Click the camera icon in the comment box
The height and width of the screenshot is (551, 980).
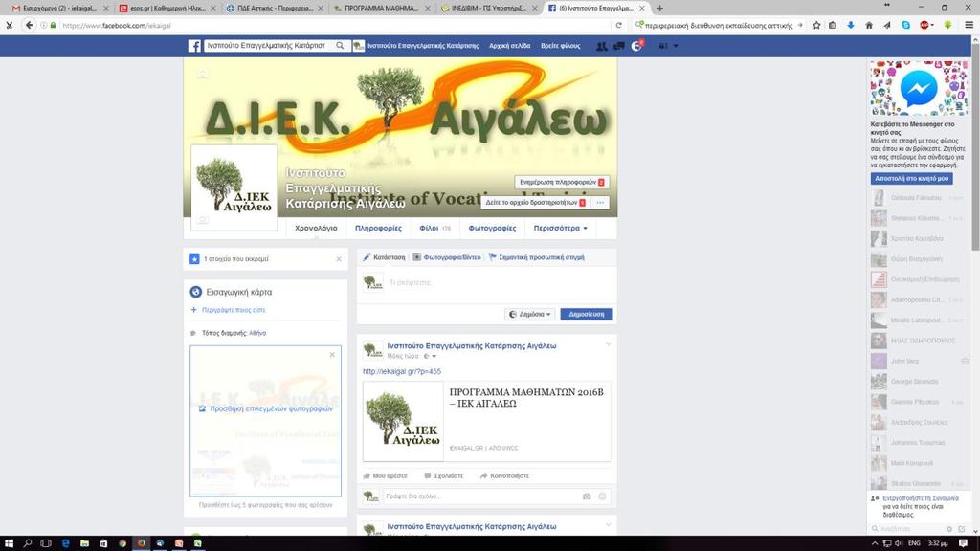[x=587, y=496]
